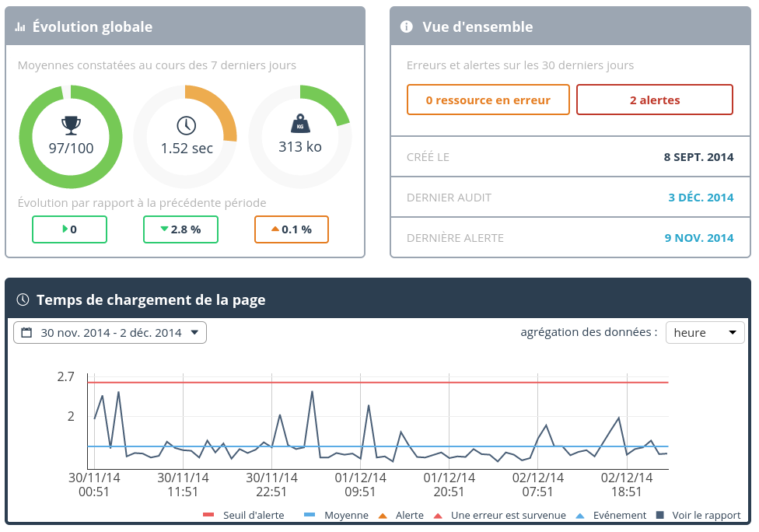
Task: Click the green down arrow next to 2.8 %
Action: [x=165, y=229]
